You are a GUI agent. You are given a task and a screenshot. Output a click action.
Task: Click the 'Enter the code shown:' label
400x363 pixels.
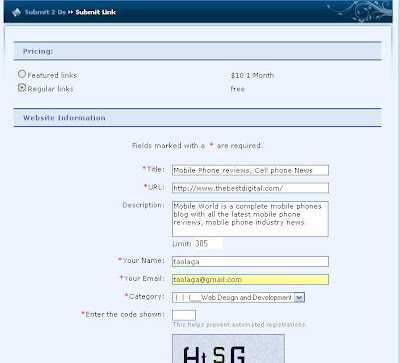pos(123,314)
